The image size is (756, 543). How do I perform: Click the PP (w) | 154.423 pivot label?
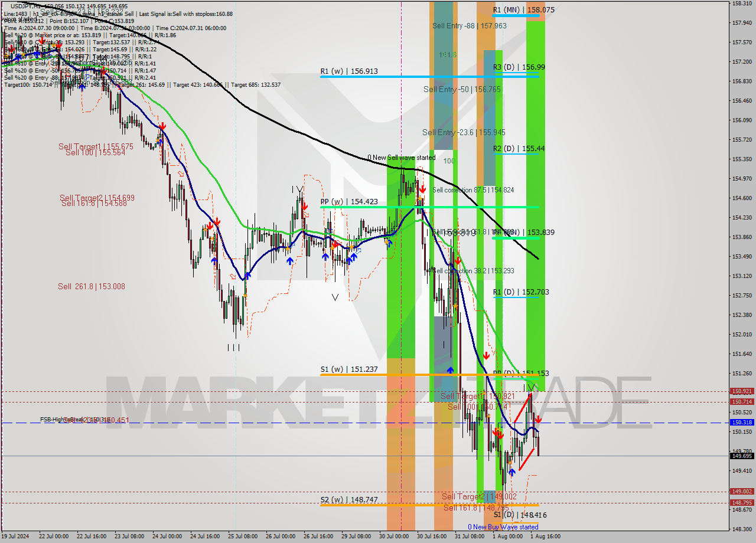[x=349, y=202]
